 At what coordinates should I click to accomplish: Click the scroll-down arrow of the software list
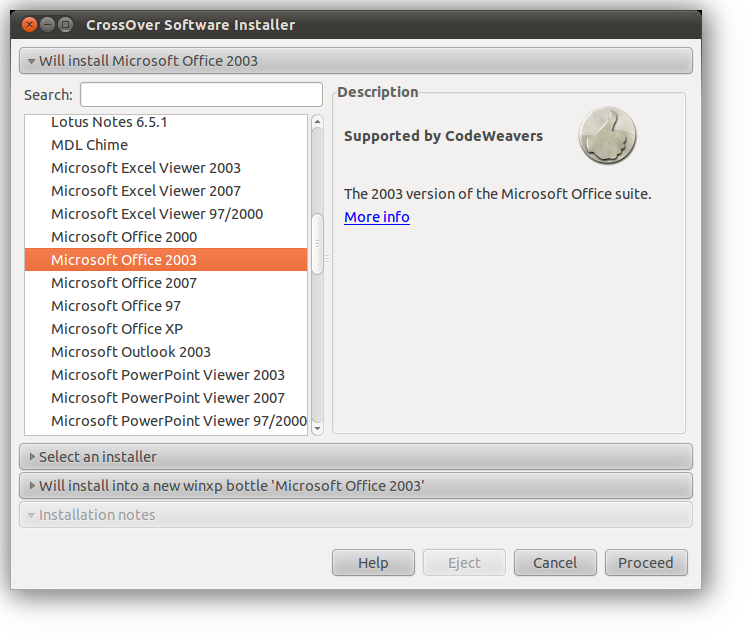pos(317,428)
